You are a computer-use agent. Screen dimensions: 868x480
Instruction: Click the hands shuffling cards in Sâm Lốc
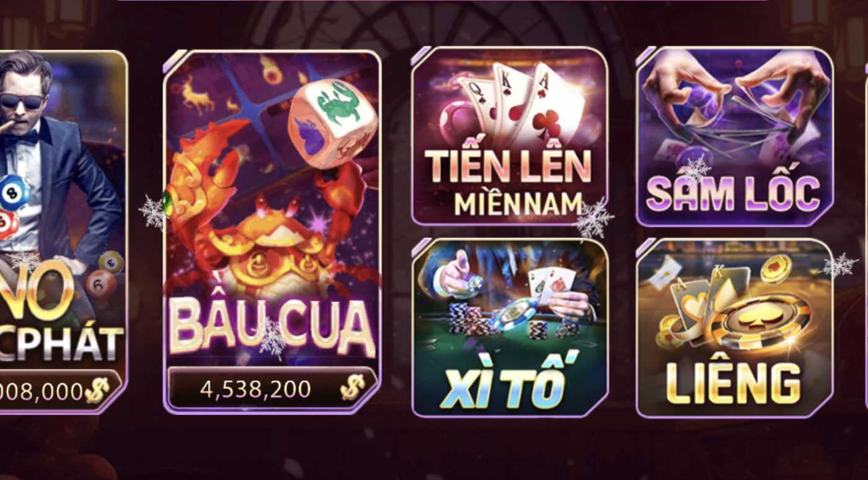click(x=735, y=99)
